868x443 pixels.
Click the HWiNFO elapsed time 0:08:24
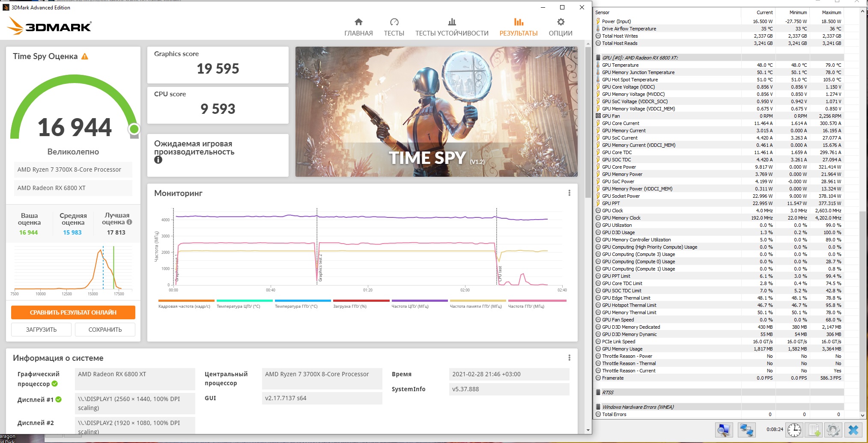[775, 429]
